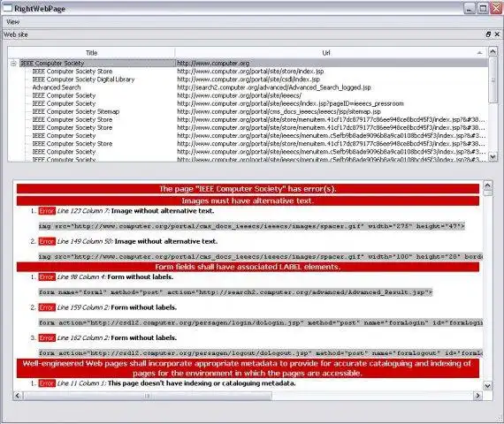This screenshot has width=504, height=424.
Task: Click the RightWebPage title bar app icon
Action: pyautogui.click(x=7, y=8)
